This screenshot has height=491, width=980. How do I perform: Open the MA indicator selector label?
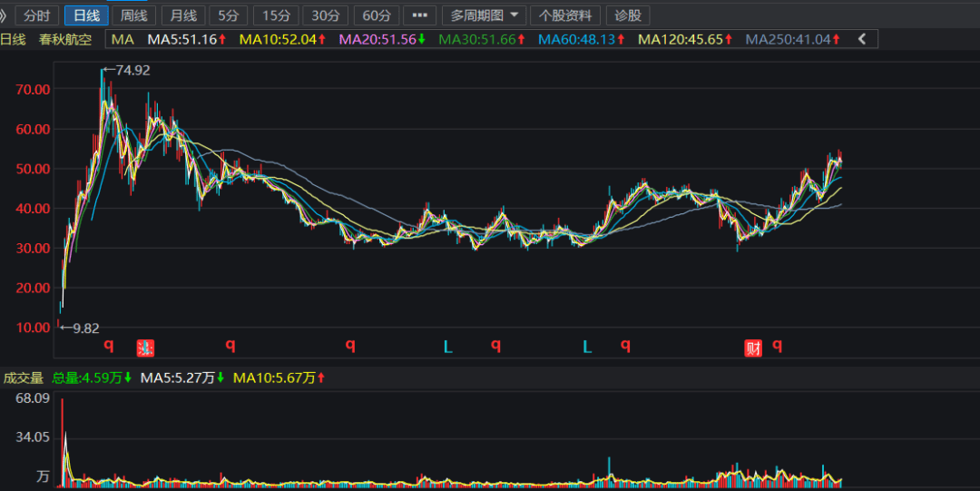[x=122, y=39]
